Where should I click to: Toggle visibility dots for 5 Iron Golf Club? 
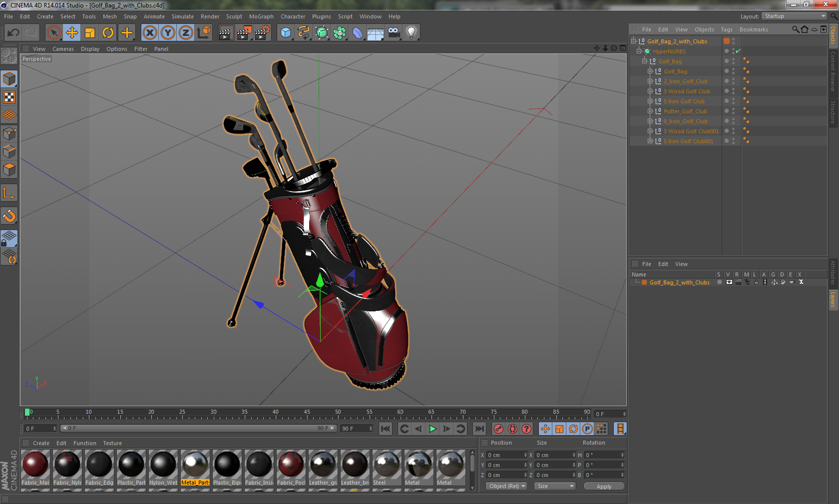[x=733, y=101]
